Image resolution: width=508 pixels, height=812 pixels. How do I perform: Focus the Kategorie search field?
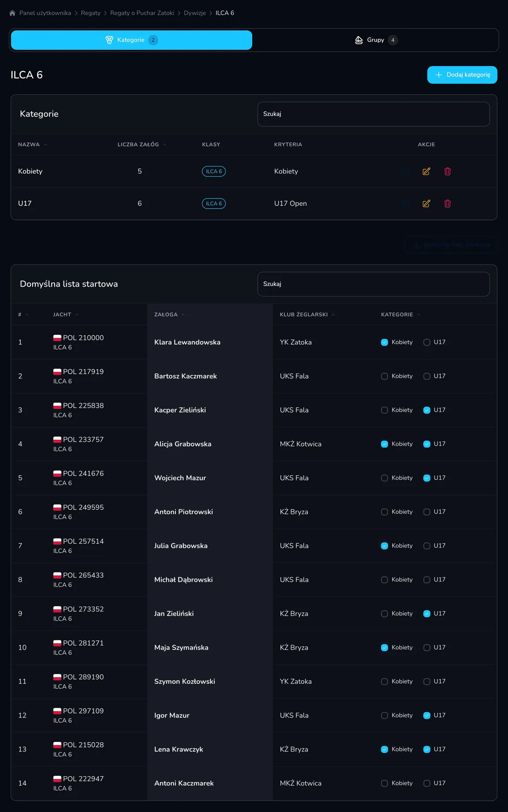click(374, 114)
